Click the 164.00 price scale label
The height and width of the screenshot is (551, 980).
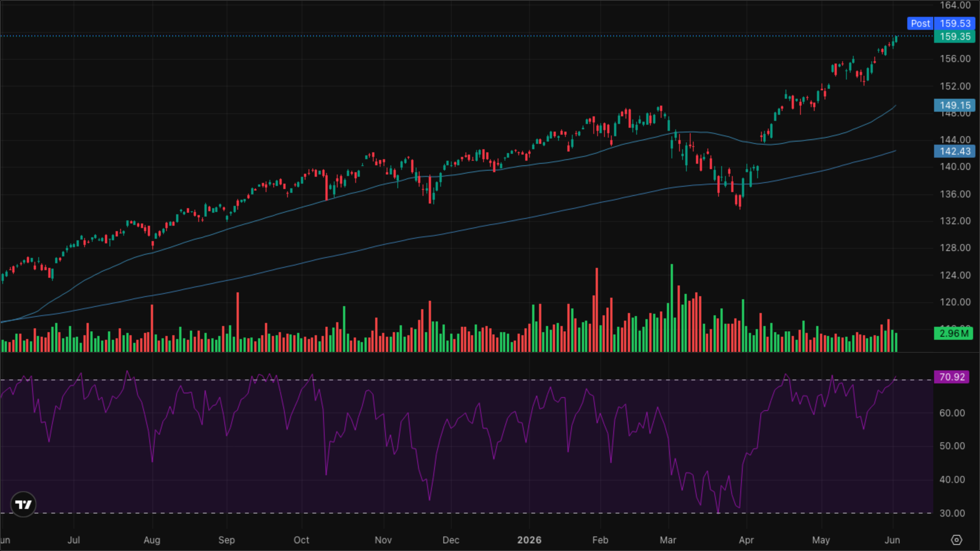coord(955,5)
